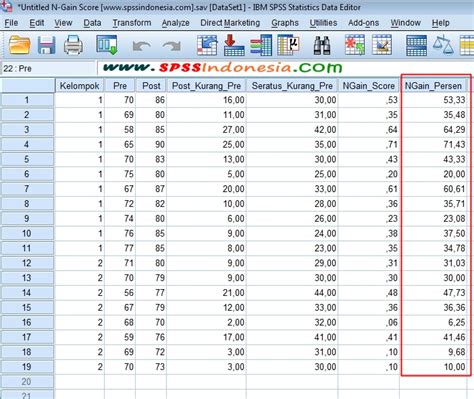The height and width of the screenshot is (399, 474).
Task: Open the Variables info toolbar icon
Action: tap(262, 45)
